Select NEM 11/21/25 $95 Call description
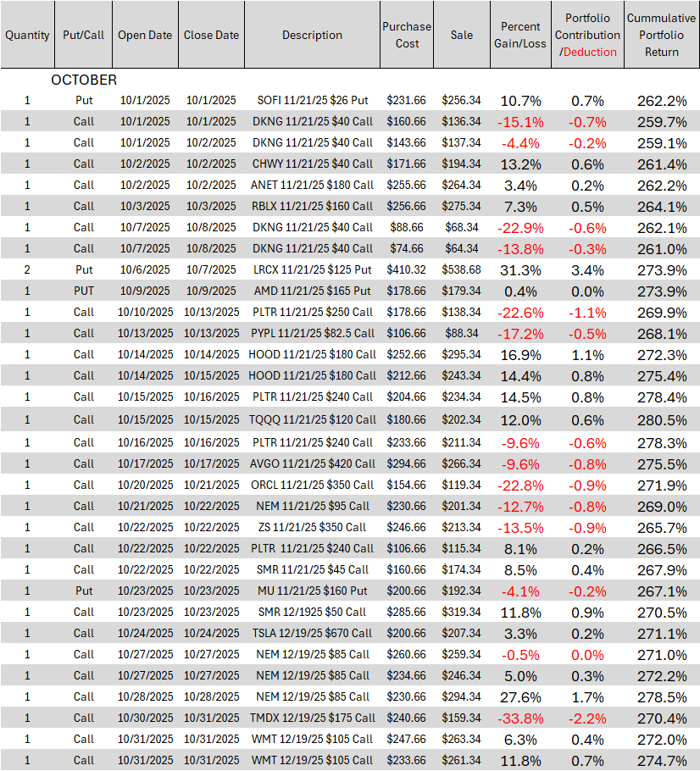The image size is (700, 771). click(x=313, y=506)
